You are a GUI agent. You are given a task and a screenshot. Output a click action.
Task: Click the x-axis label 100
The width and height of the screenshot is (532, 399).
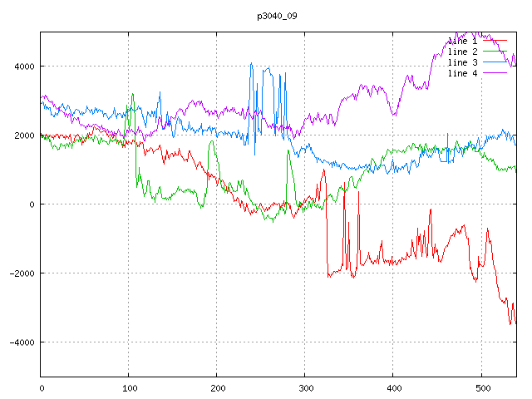click(130, 388)
